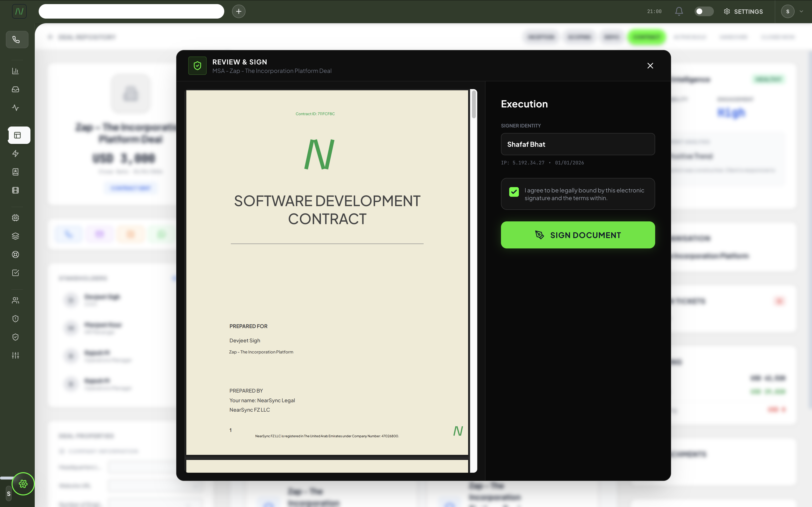The image size is (812, 507).
Task: Switch to the highlighted green contract tab
Action: coord(646,37)
